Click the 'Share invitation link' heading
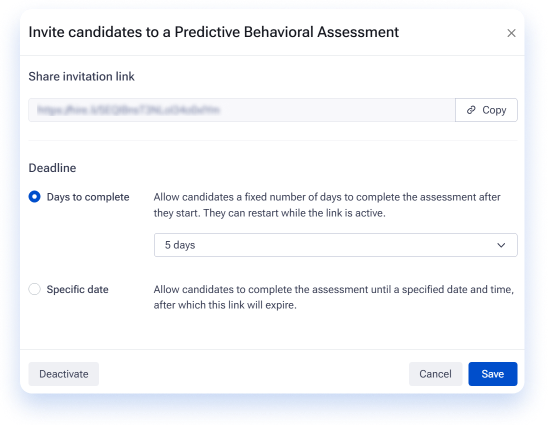549x425 pixels. (81, 76)
